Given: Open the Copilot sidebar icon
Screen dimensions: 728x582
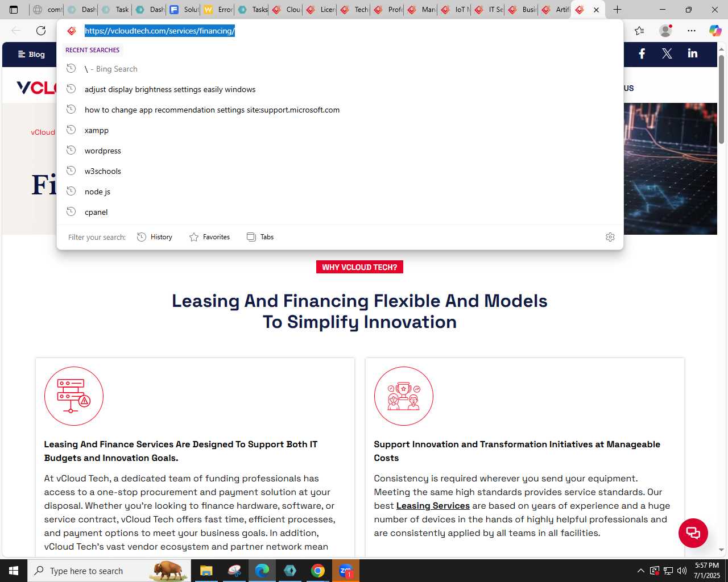Looking at the screenshot, I should (x=715, y=31).
